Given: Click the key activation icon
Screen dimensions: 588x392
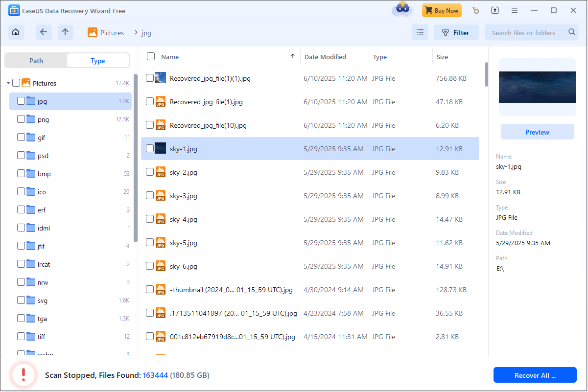Looking at the screenshot, I should [x=475, y=10].
